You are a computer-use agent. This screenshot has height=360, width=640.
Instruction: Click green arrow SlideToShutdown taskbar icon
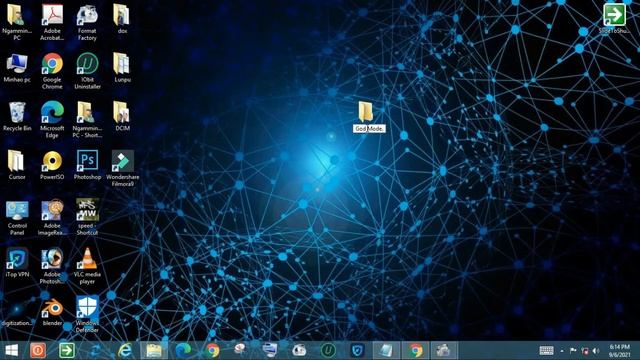[67, 350]
